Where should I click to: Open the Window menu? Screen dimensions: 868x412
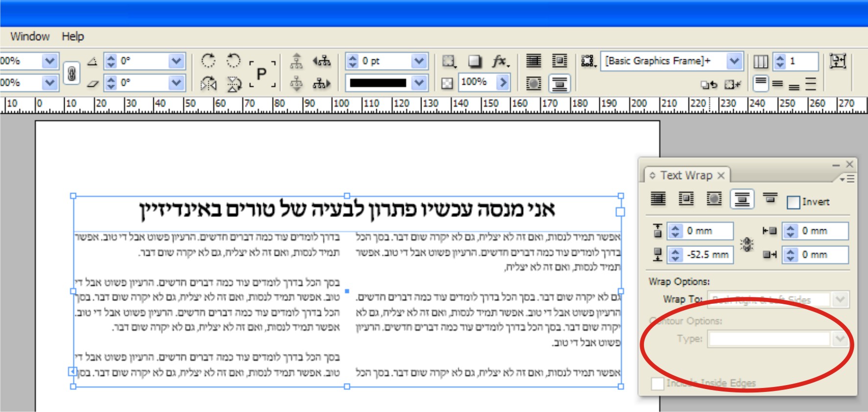click(x=30, y=36)
